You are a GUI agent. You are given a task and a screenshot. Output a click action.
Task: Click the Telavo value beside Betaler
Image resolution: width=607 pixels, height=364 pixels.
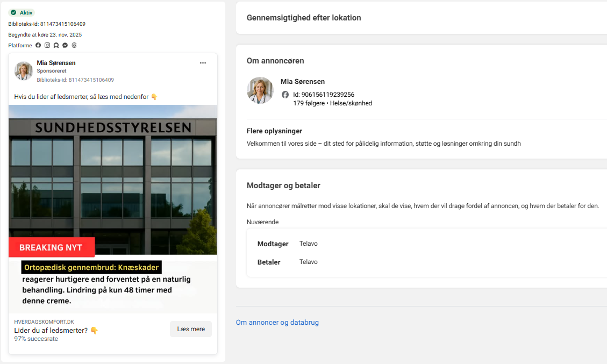coord(309,262)
